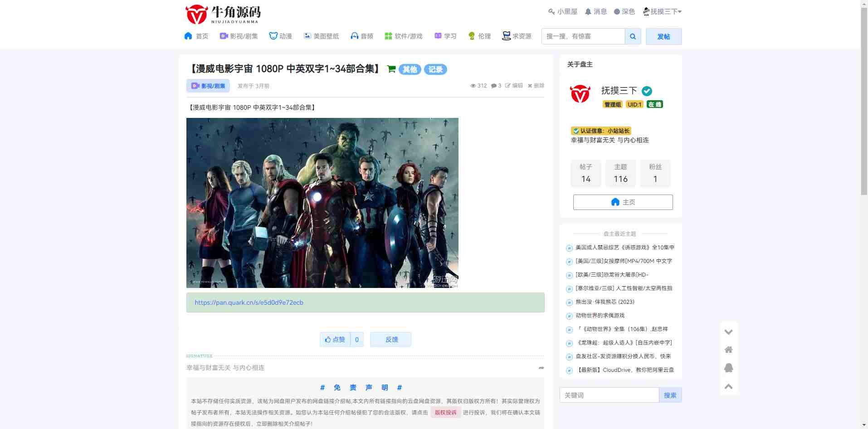
Task: Jump to bottom with down chevron
Action: pyautogui.click(x=728, y=332)
